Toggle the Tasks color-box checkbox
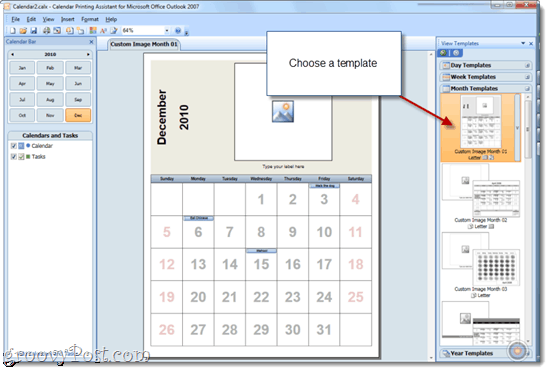Image resolution: width=550 pixels, height=372 pixels. [21, 157]
